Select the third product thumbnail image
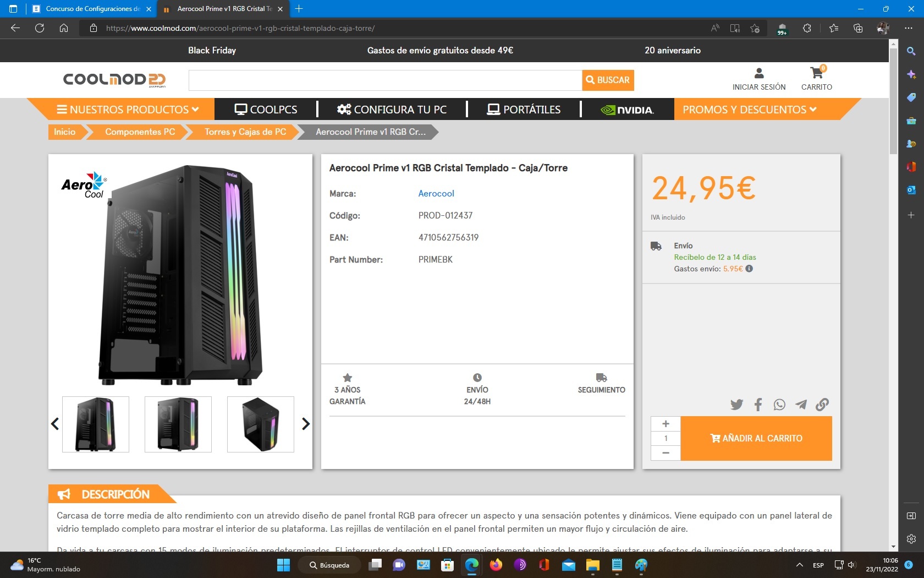 coord(261,424)
